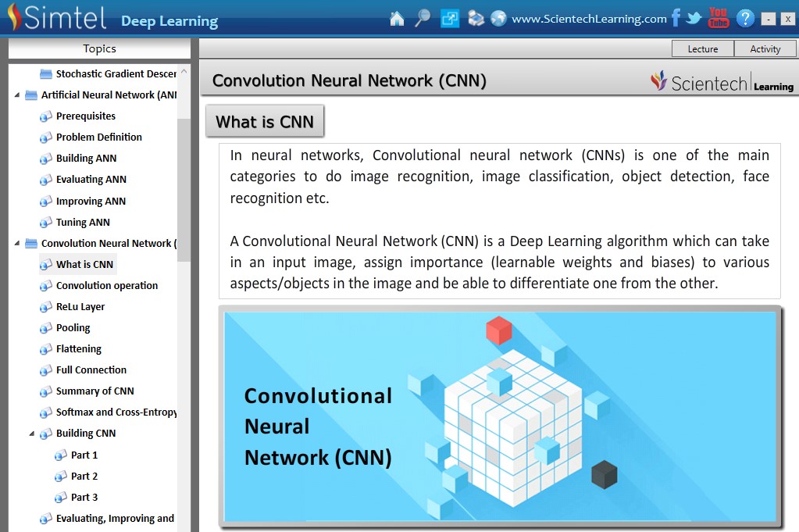Click the globe icon beside Full Connection
This screenshot has height=532, width=799.
point(46,370)
